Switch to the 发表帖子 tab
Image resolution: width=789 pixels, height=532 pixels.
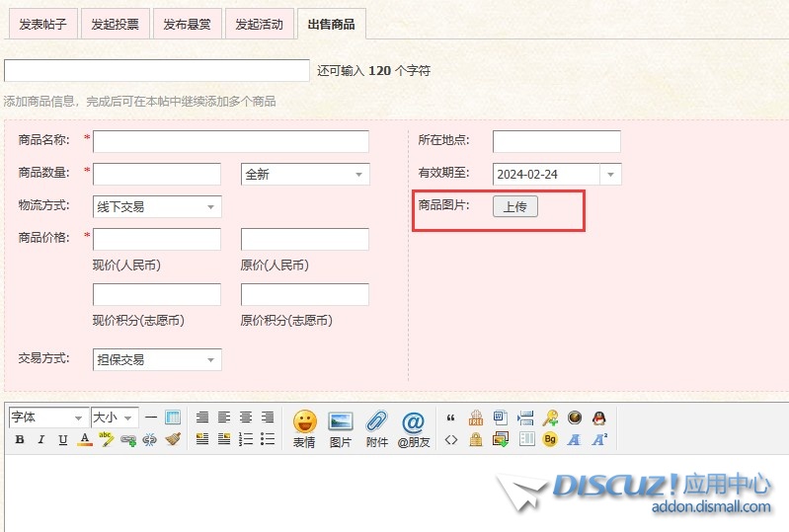(42, 24)
